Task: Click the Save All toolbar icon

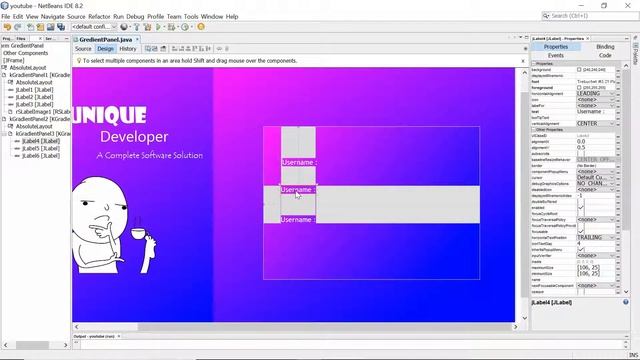Action: pyautogui.click(x=61, y=27)
